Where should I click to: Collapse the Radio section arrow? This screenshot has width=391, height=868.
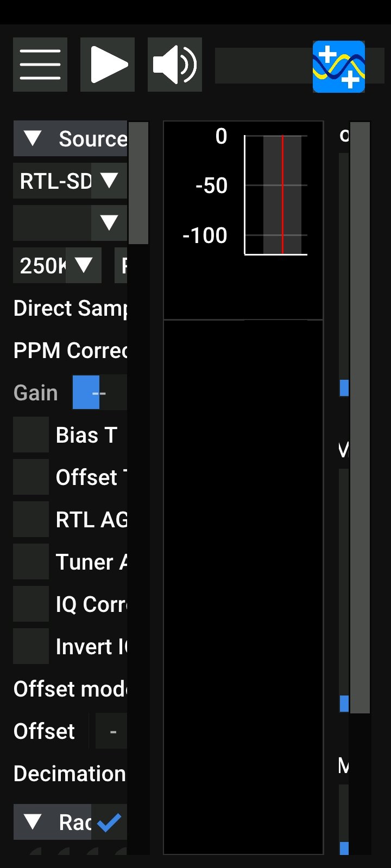33,822
